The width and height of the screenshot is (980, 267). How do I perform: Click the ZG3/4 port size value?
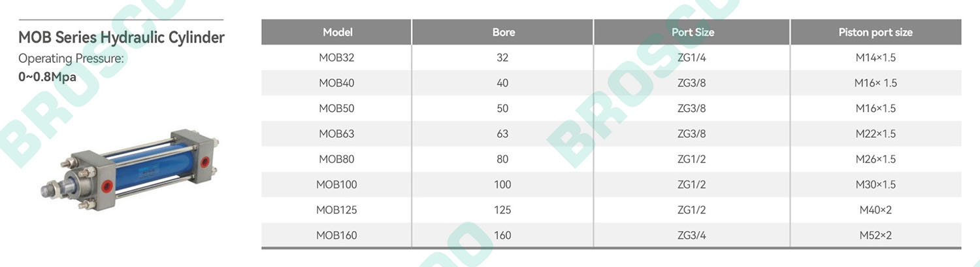point(692,236)
